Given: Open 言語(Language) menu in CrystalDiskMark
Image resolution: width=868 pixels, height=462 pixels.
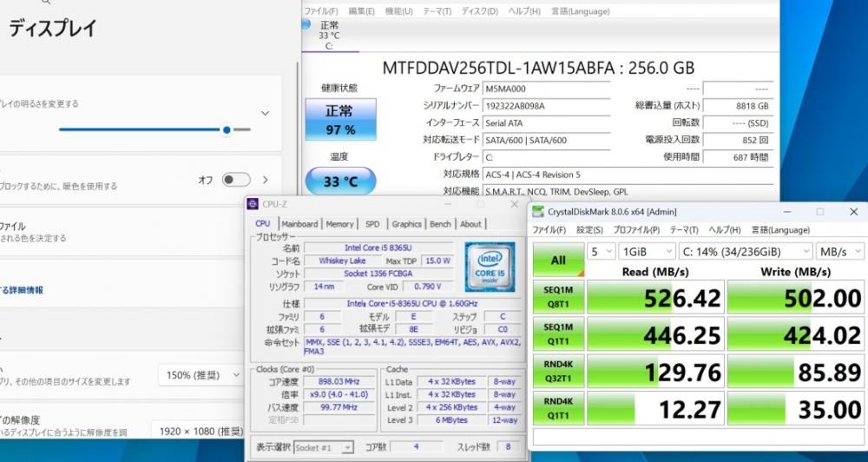Looking at the screenshot, I should click(x=780, y=230).
